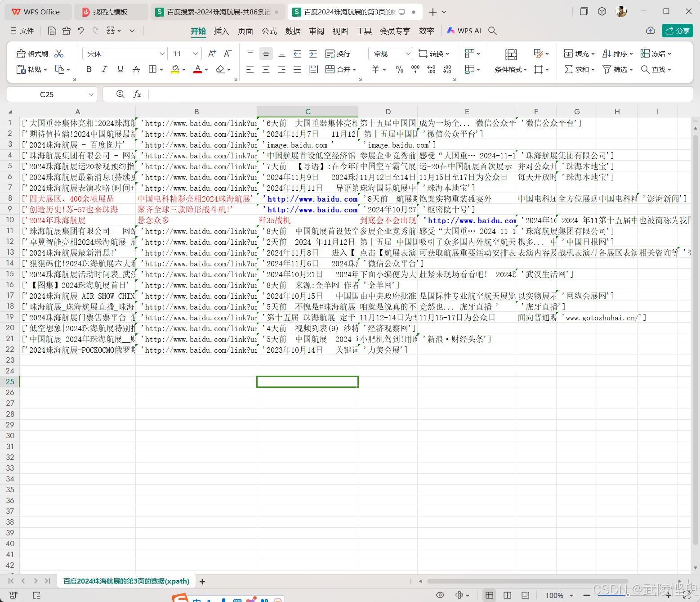The width and height of the screenshot is (700, 602).
Task: Click the Percent style icon
Action: tap(399, 69)
